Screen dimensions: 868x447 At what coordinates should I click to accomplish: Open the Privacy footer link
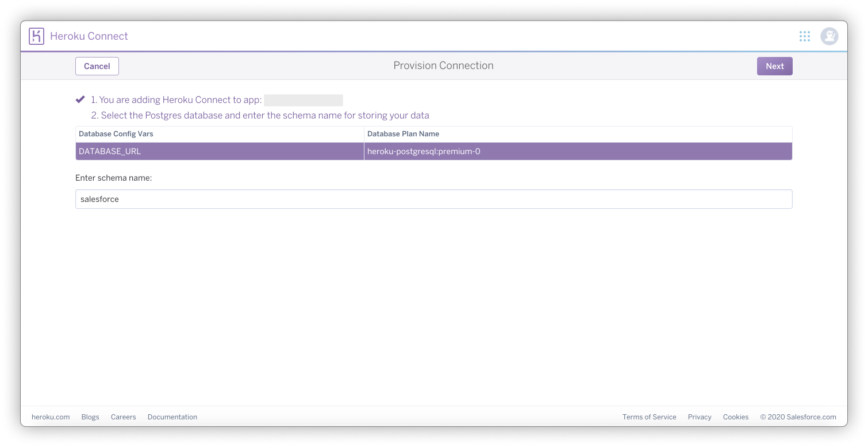point(700,417)
